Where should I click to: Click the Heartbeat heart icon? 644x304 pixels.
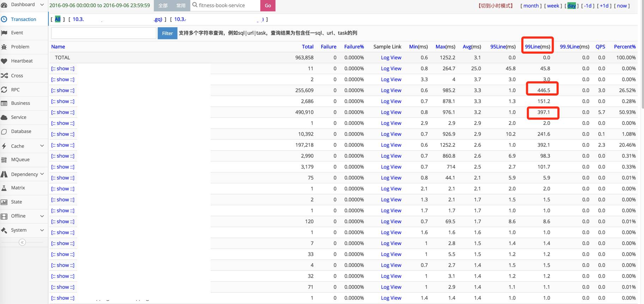coord(4,61)
